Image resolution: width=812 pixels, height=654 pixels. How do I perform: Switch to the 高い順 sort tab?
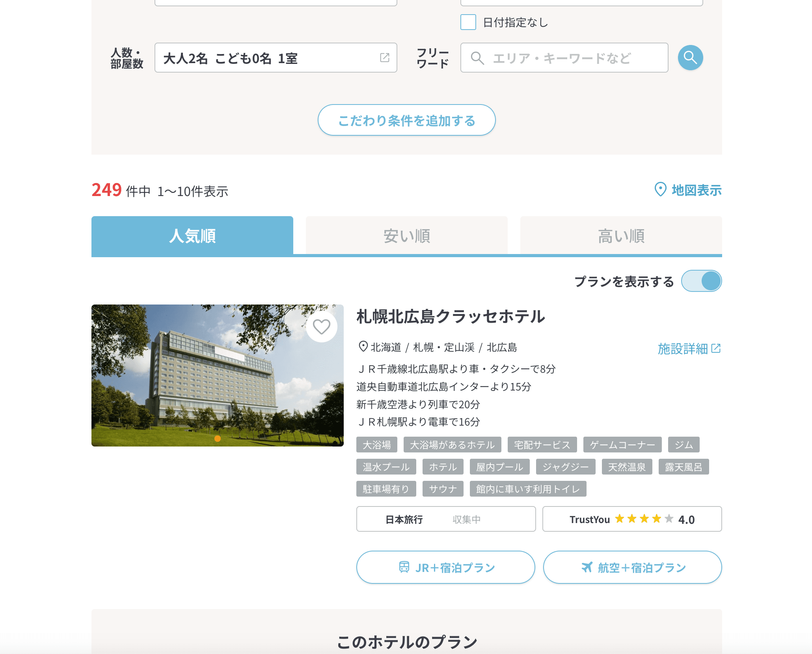pyautogui.click(x=621, y=236)
